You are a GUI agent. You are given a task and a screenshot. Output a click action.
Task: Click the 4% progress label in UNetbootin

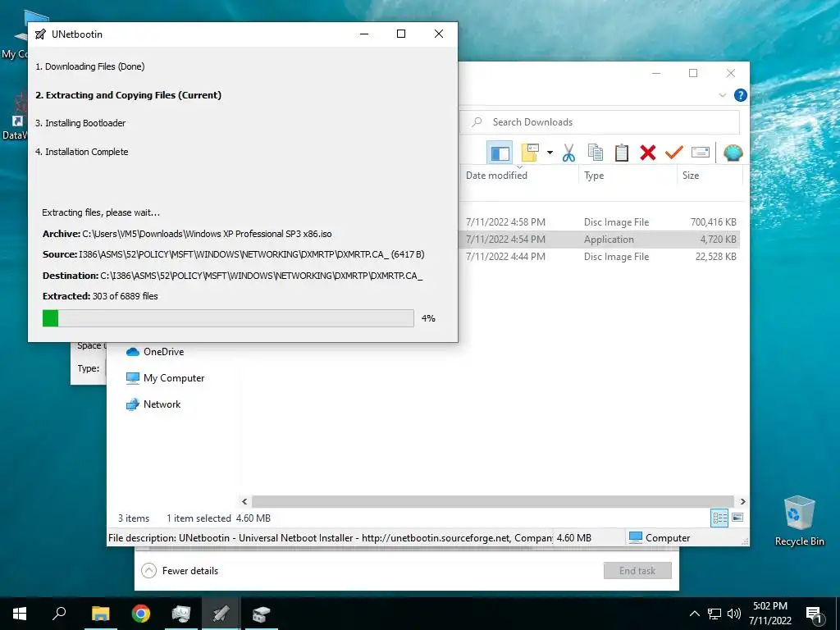[x=428, y=318]
